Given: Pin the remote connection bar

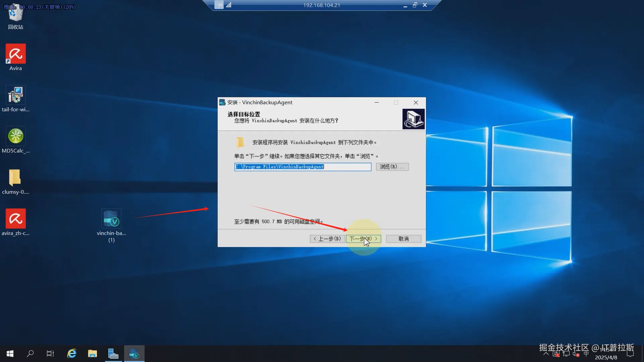Looking at the screenshot, I should (219, 5).
